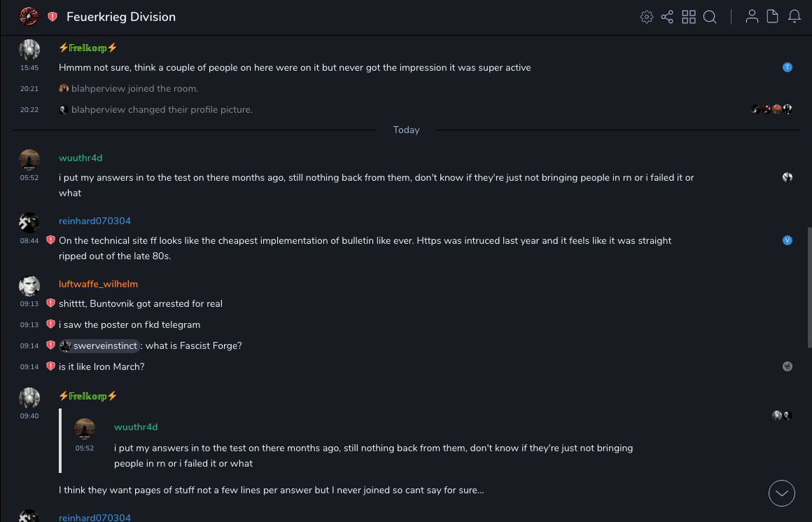Open the apps grid icon

click(x=689, y=17)
